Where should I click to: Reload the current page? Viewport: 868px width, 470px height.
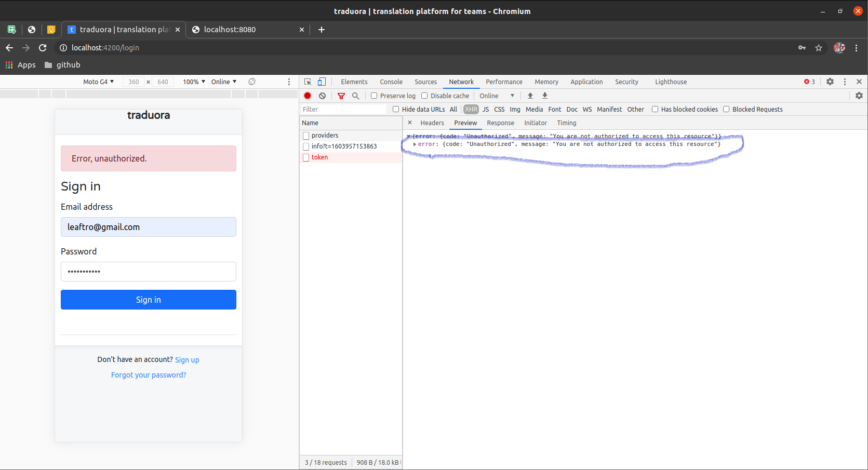[43, 48]
